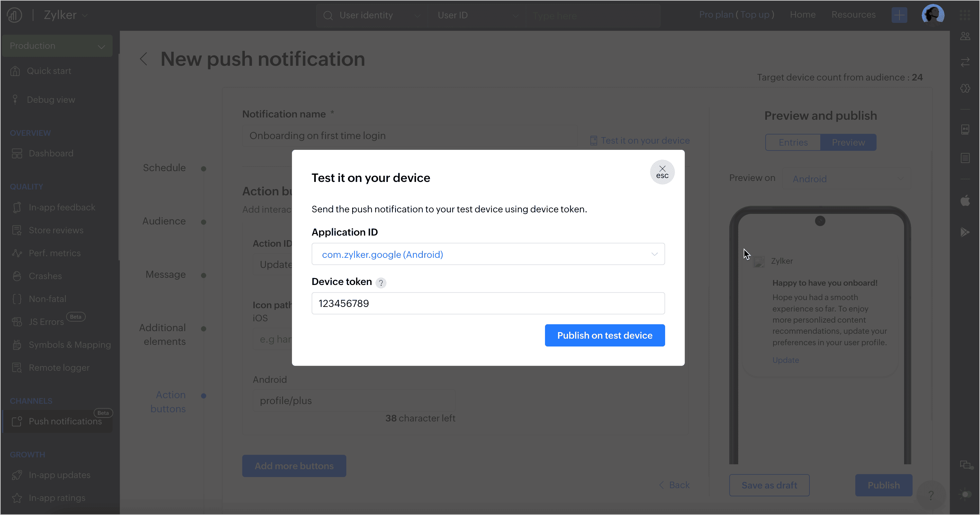Click the Update link in phone preview
Screen dimensions: 980x515
(785, 360)
